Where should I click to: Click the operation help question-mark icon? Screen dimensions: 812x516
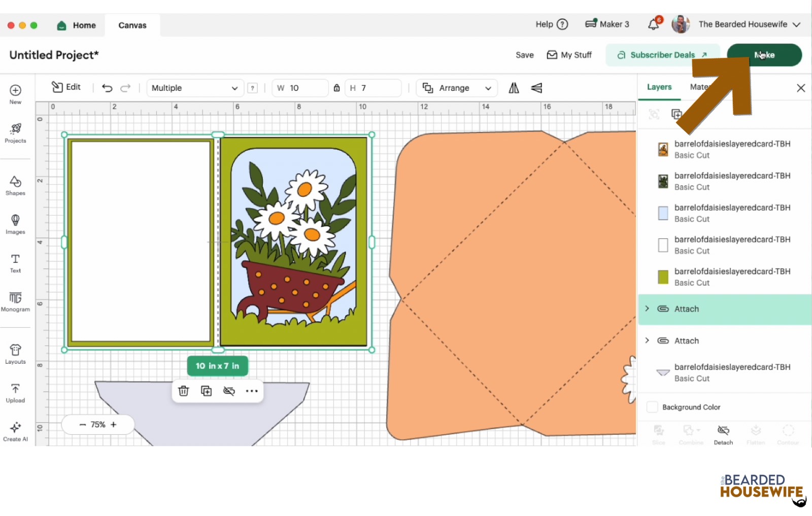tap(252, 88)
